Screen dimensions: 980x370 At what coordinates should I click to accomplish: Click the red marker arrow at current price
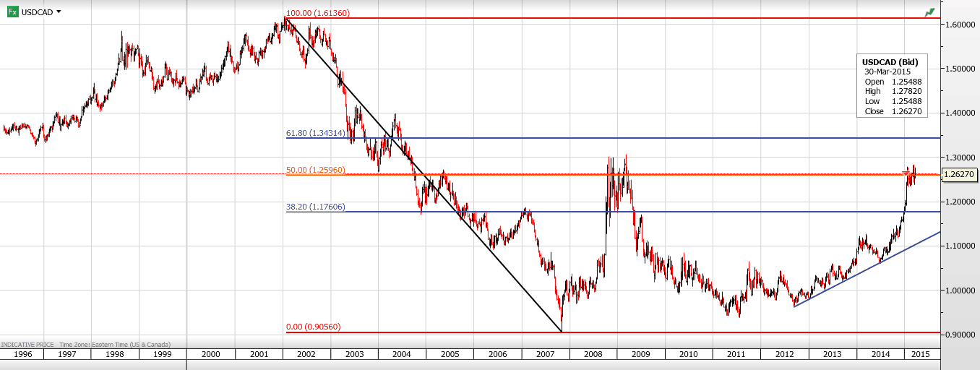click(907, 172)
